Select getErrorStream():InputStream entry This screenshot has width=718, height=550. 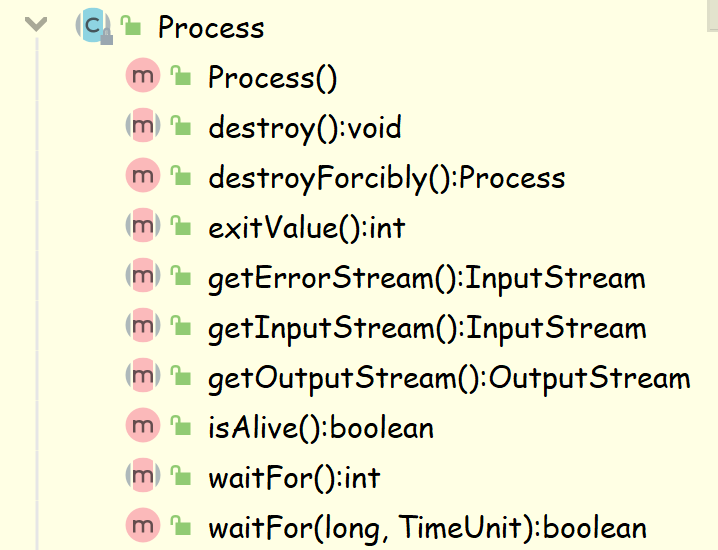(x=426, y=278)
